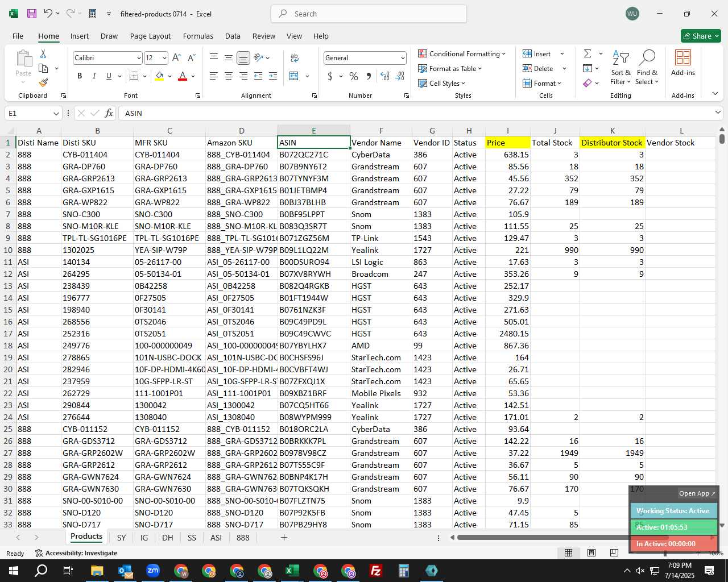
Task: Switch to Page Layout view in the status bar
Action: coord(591,553)
